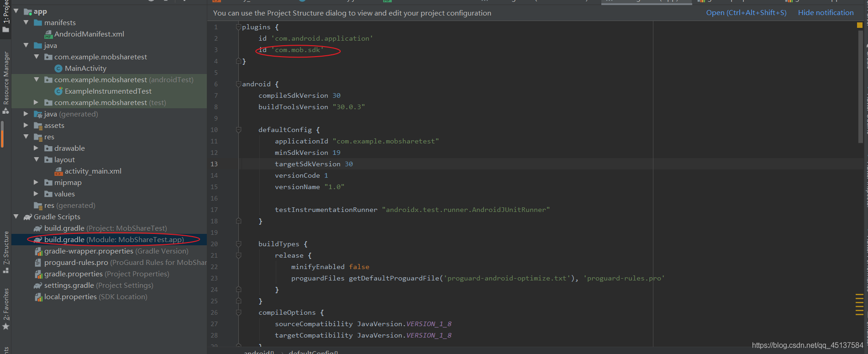This screenshot has width=868, height=354.
Task: Expand the drawable folder
Action: tap(36, 148)
